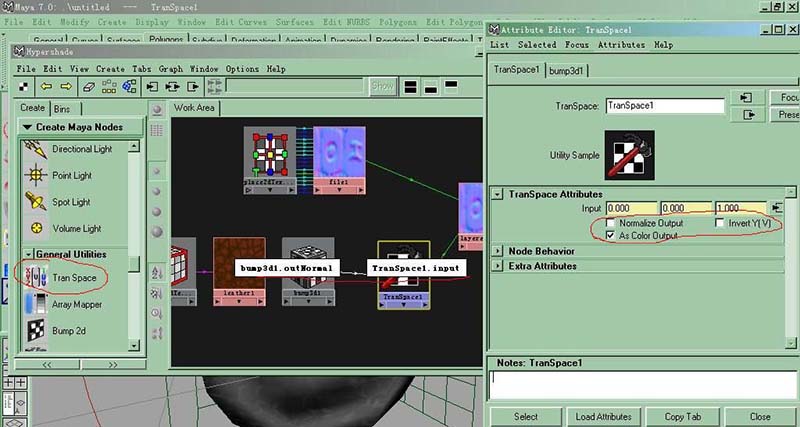Click the third Input value field 1.000

[741, 208]
